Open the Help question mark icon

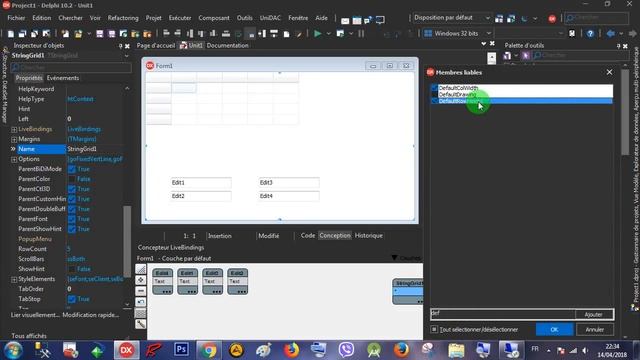coord(590,33)
